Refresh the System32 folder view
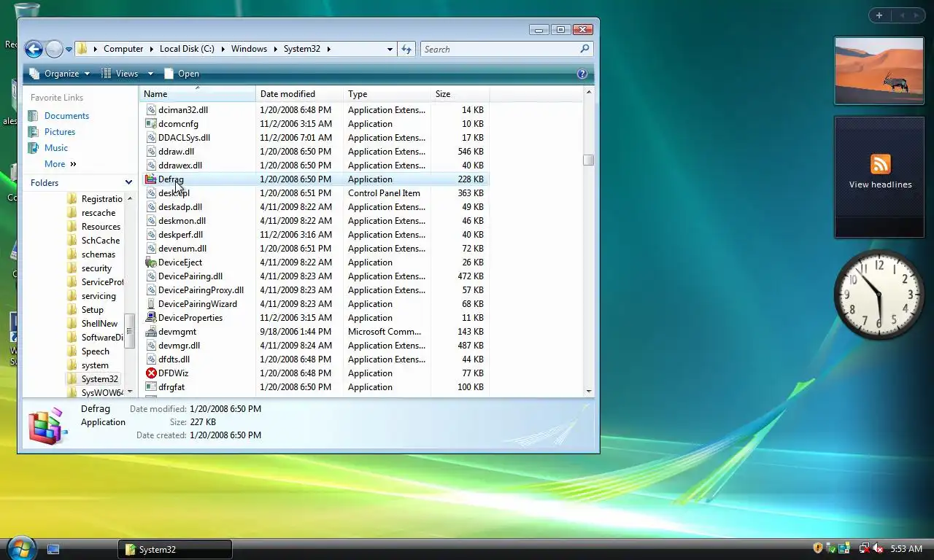 [406, 49]
